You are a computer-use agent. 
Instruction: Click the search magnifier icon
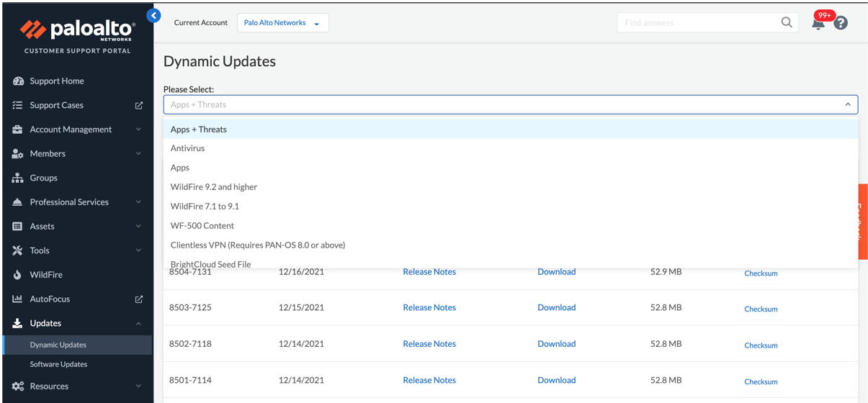click(x=787, y=22)
